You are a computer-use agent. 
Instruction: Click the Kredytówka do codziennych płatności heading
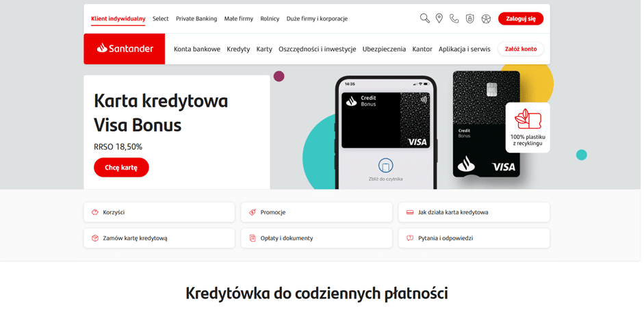pyautogui.click(x=317, y=293)
